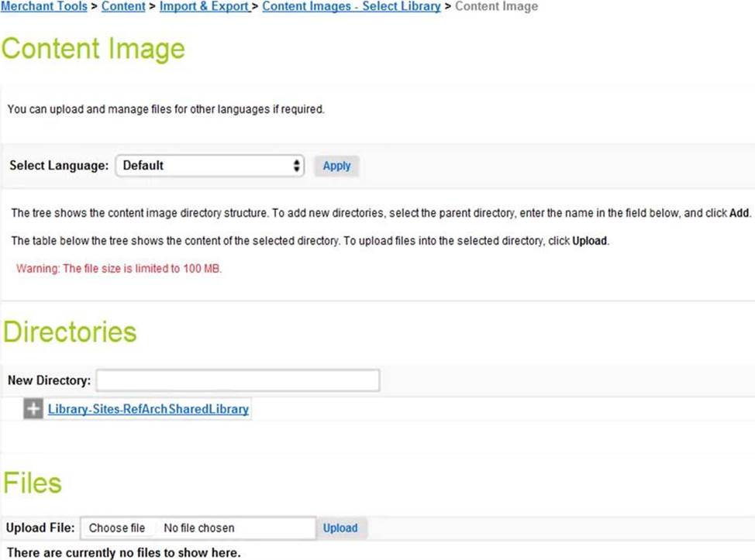Click the 'No file chosen' text
755x560 pixels.
(x=199, y=528)
